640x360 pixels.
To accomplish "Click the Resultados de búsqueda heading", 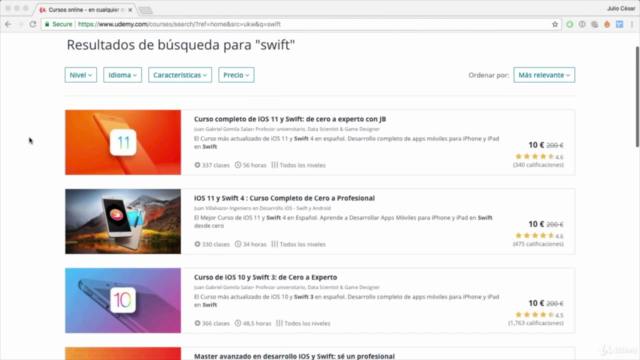I will click(x=181, y=45).
